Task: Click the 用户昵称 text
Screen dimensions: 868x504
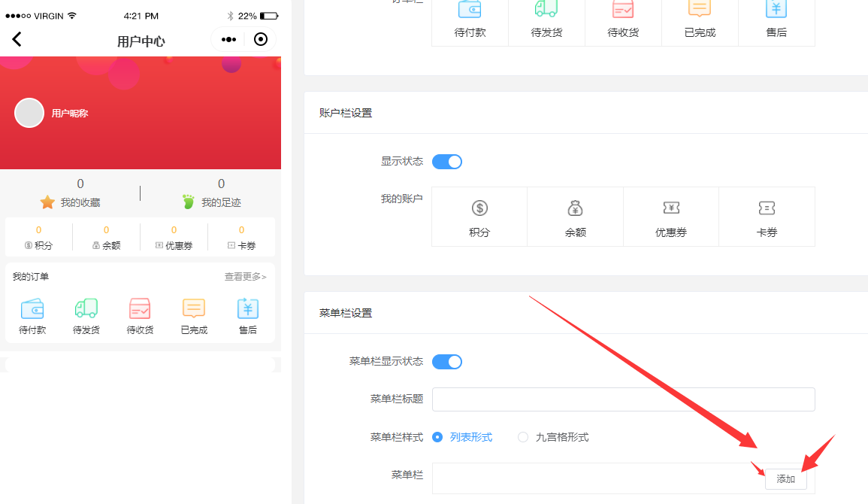Action: (70, 113)
